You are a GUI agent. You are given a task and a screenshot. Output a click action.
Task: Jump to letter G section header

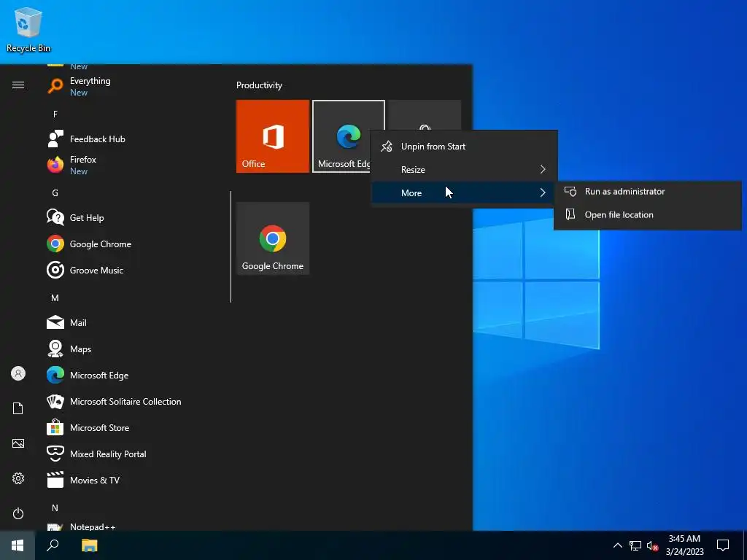55,192
